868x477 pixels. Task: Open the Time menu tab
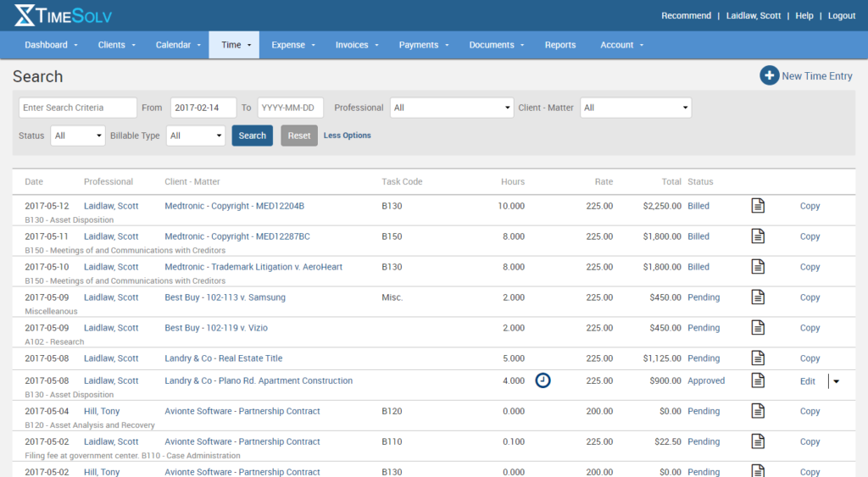coord(234,45)
